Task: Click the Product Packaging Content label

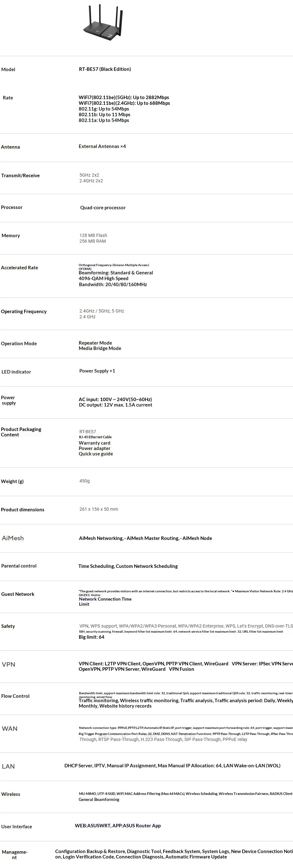Action: click(21, 432)
